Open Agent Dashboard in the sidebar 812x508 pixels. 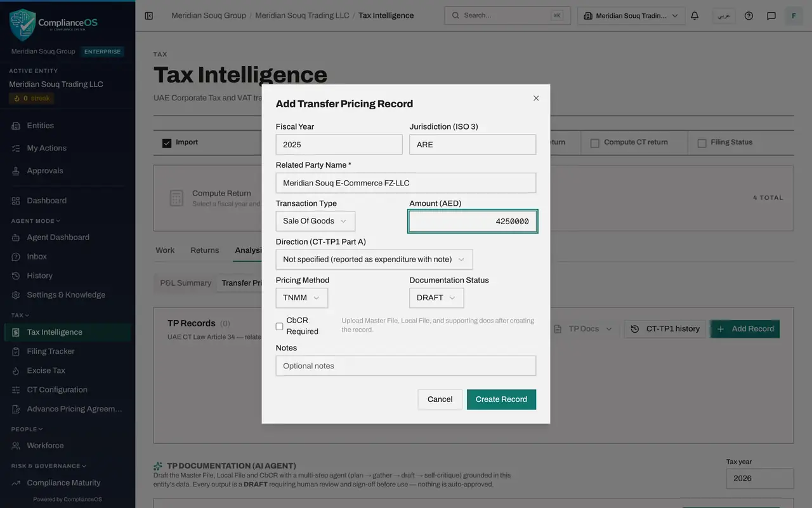(67, 237)
